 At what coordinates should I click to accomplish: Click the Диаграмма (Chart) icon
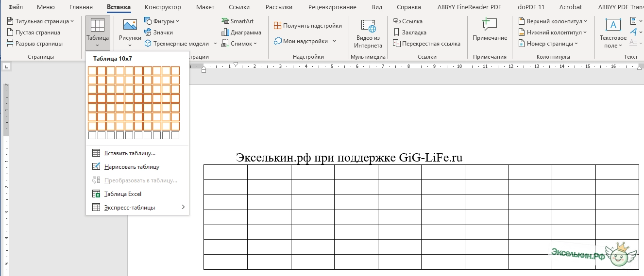pos(225,32)
